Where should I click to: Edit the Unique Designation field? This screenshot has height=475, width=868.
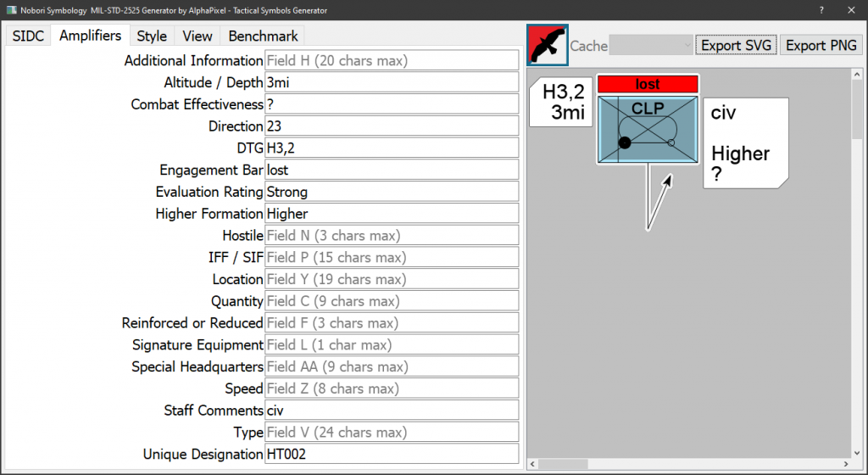392,454
